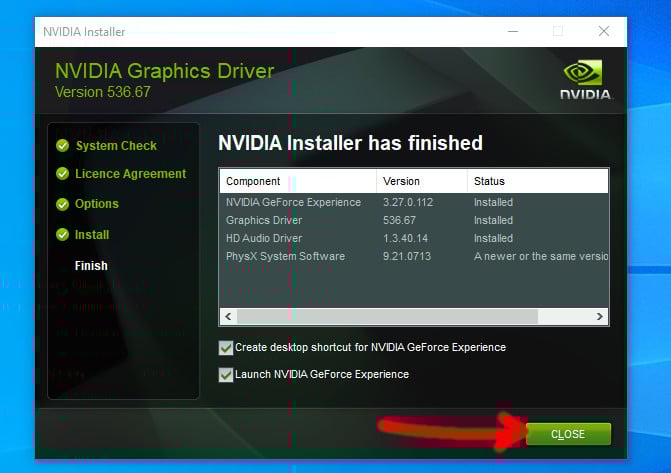
Task: Uncheck Launch NVIDIA GeForce Experience
Action: point(226,375)
